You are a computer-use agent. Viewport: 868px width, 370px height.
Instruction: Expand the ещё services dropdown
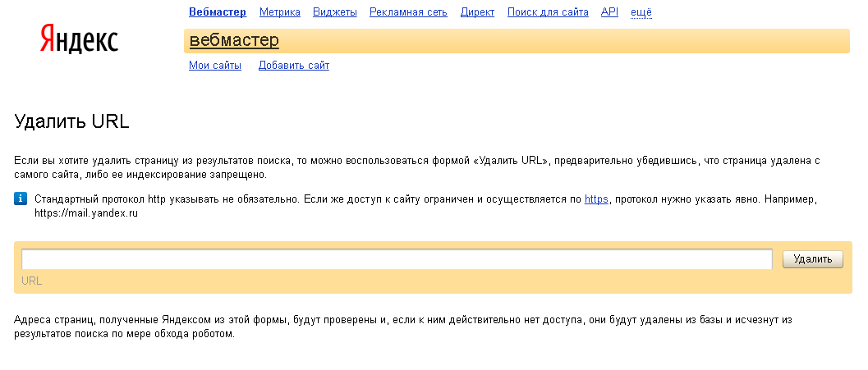tap(641, 12)
